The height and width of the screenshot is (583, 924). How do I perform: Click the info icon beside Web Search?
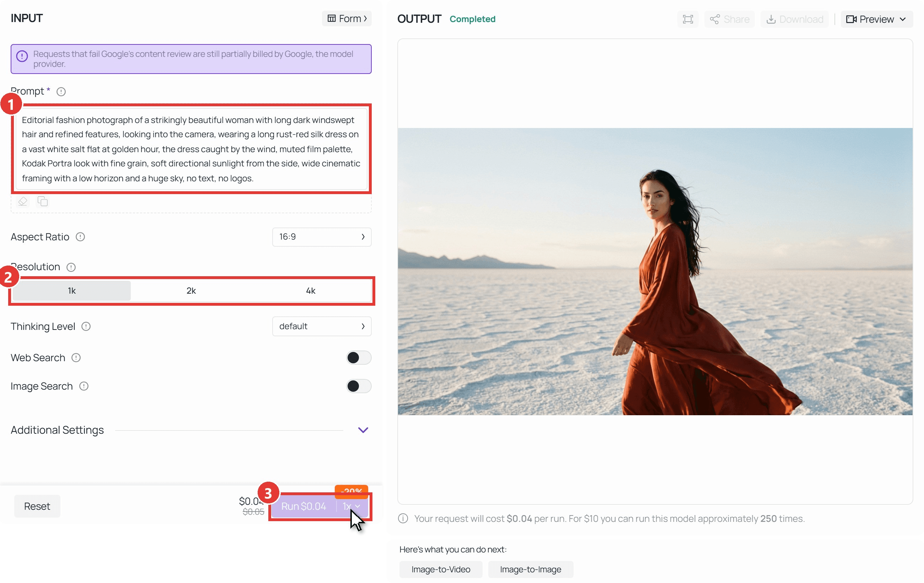[x=76, y=358]
